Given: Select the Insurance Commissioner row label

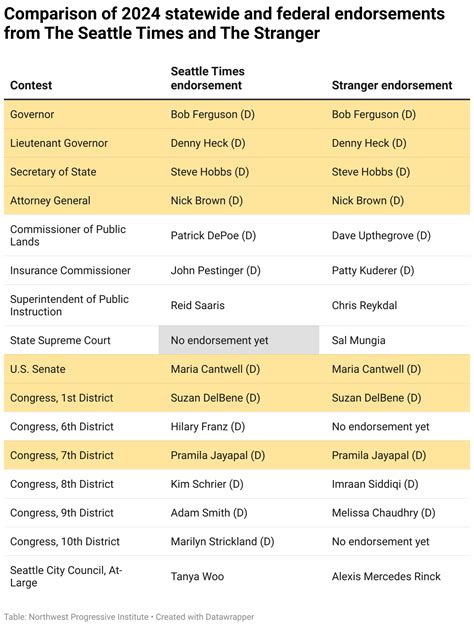Looking at the screenshot, I should tap(70, 270).
